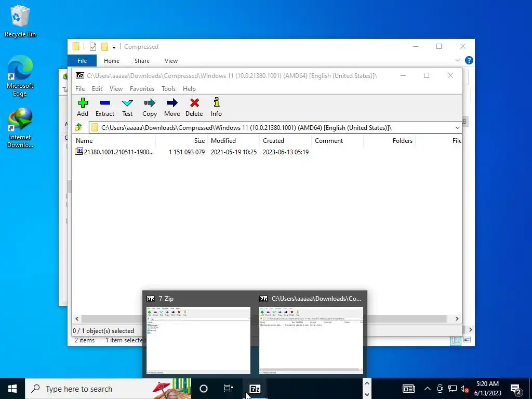Click the Copy toolbar icon
532x399 pixels.
click(x=150, y=103)
